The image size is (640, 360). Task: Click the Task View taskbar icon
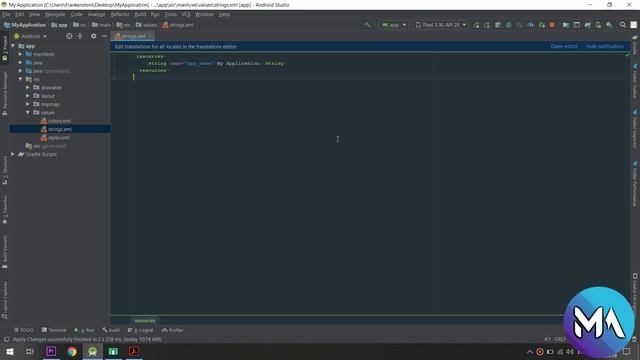point(30,351)
